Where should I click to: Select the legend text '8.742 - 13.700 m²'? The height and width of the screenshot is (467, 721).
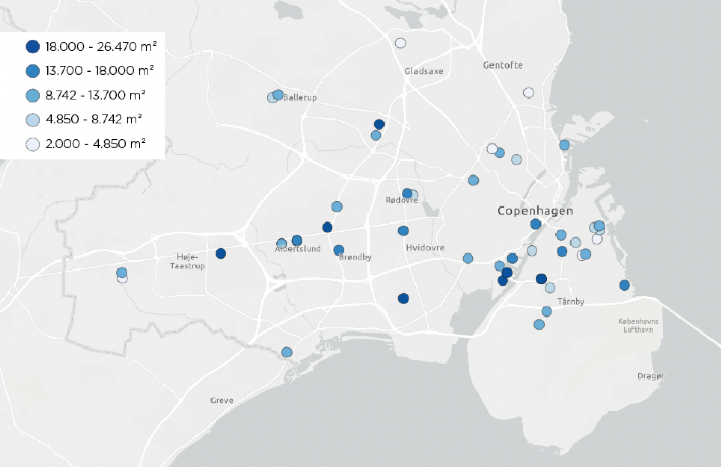click(95, 95)
